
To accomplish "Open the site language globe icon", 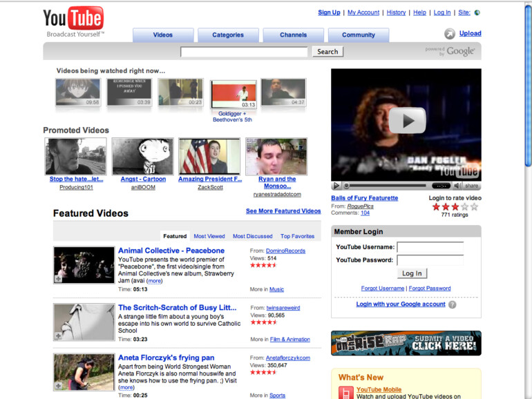I will pos(477,12).
